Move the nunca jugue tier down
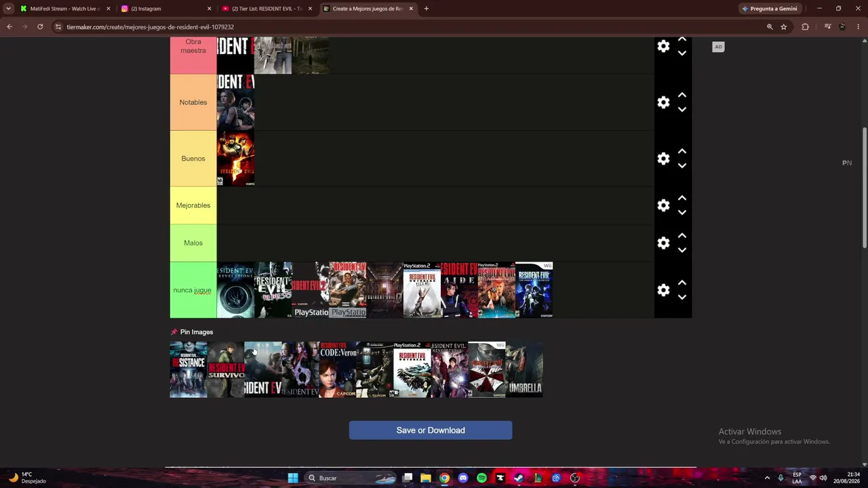Screen dimensions: 868x488 (x=682, y=297)
